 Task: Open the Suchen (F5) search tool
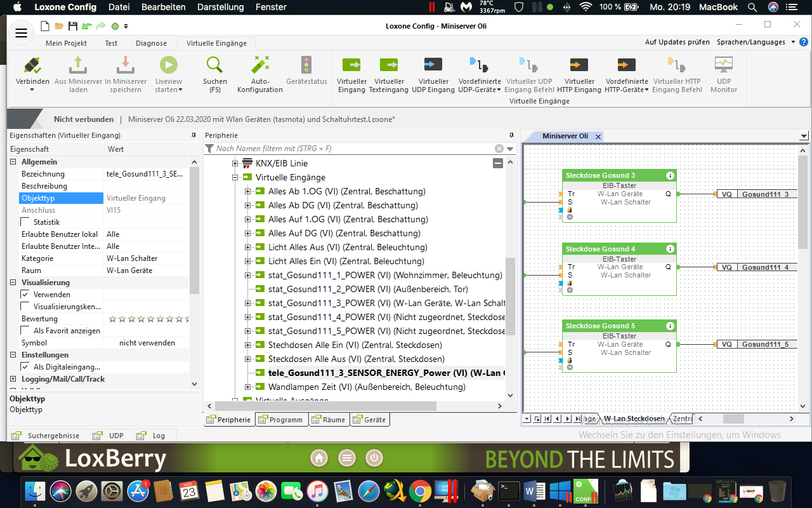(x=214, y=65)
